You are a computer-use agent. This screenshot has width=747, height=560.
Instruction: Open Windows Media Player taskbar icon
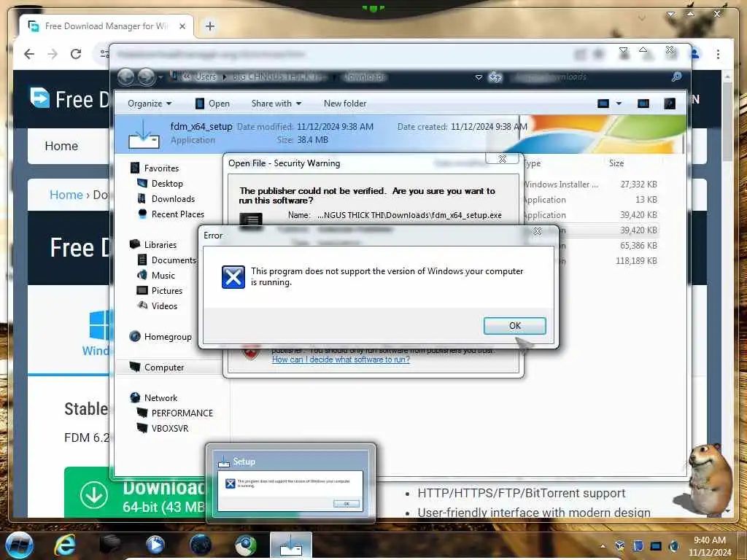tap(155, 545)
